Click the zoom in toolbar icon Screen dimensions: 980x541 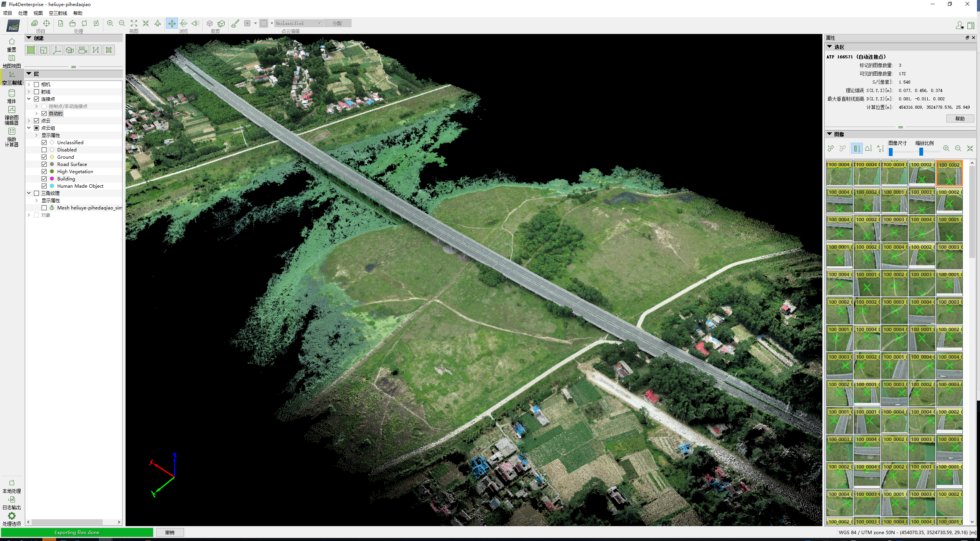(x=110, y=23)
